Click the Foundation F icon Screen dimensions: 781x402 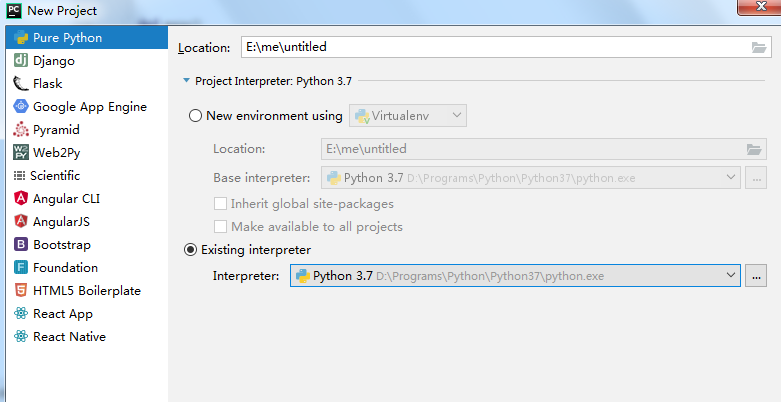21,268
